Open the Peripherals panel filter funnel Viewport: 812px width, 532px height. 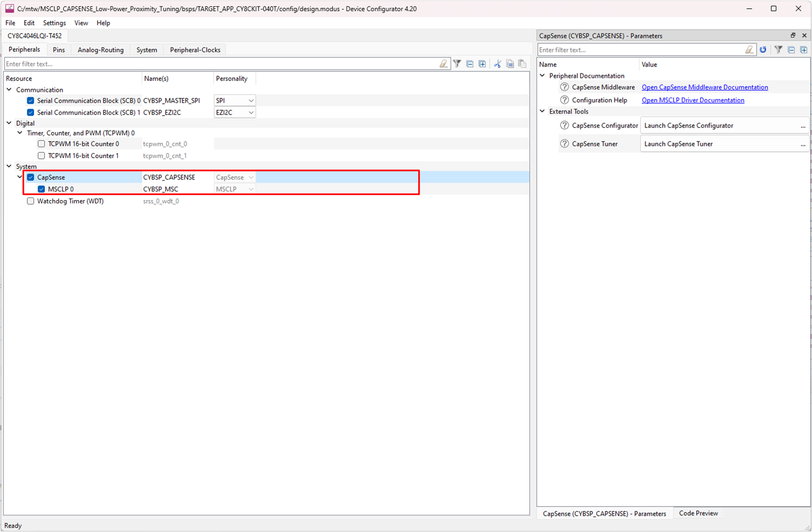point(457,64)
